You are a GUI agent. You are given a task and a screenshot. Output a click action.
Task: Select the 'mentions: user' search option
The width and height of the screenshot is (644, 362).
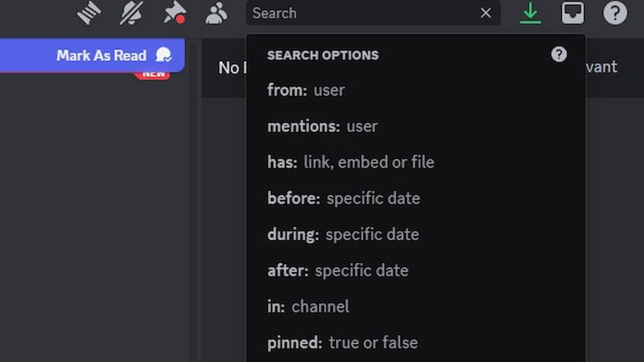point(416,126)
